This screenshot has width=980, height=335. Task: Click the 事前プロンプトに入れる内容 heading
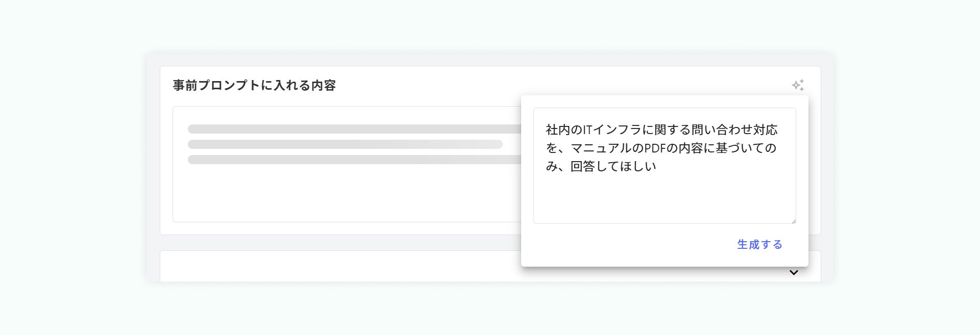click(x=254, y=86)
